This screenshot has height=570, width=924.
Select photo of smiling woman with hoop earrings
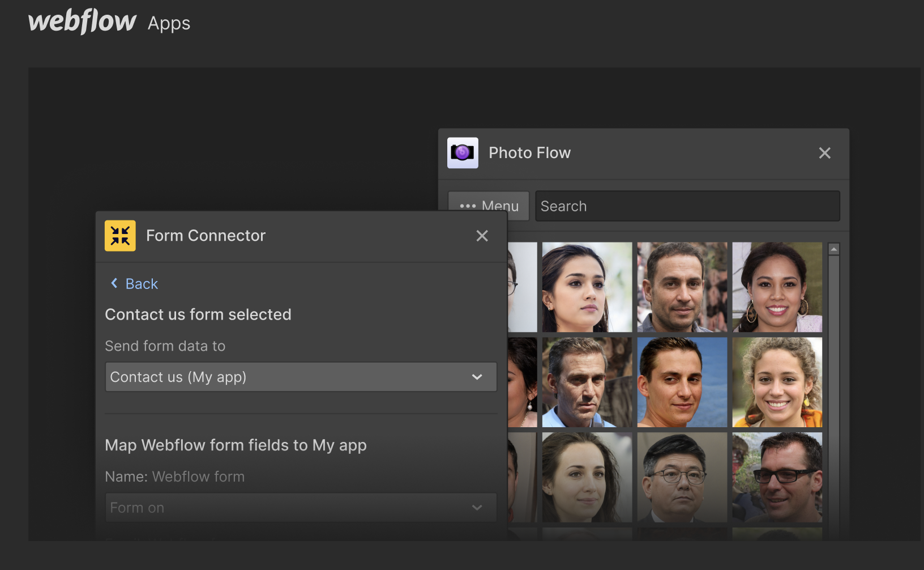pos(777,287)
